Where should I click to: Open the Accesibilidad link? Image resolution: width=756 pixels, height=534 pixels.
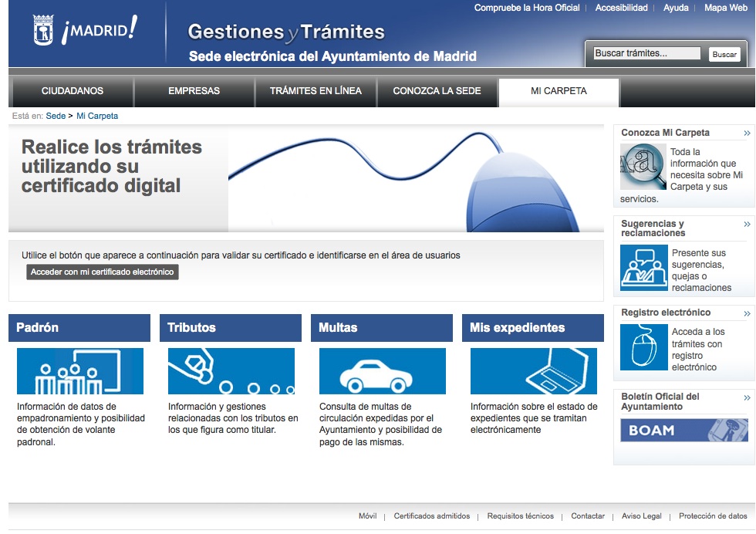click(621, 8)
